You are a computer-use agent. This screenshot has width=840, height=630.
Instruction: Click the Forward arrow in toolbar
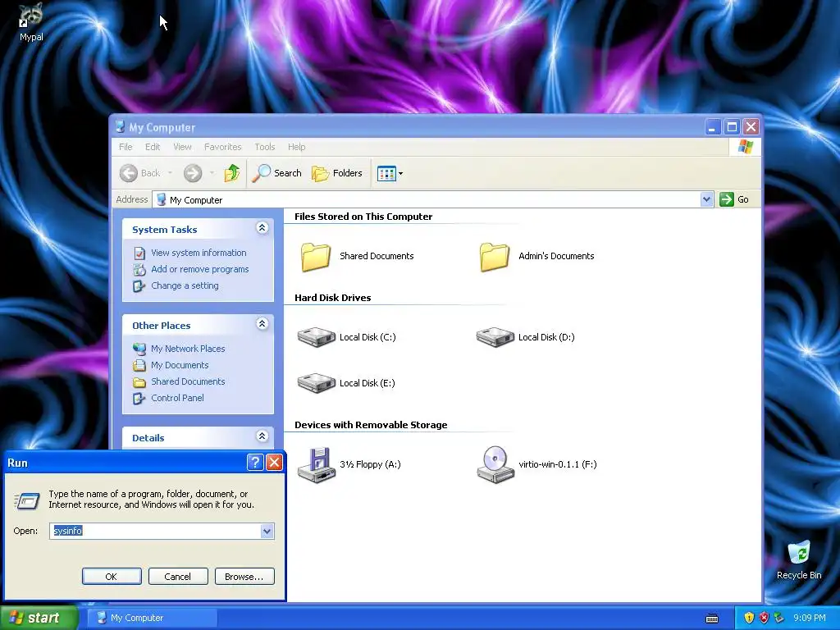192,173
